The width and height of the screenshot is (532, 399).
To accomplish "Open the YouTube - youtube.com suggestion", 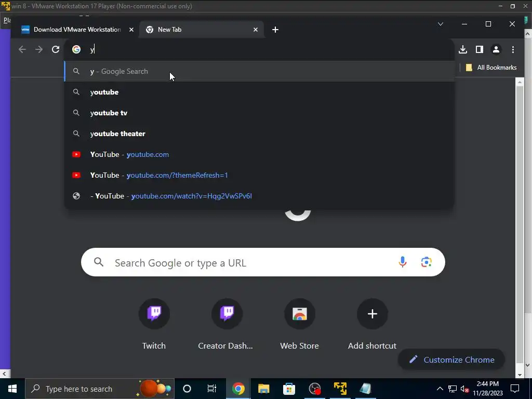I will (259, 154).
